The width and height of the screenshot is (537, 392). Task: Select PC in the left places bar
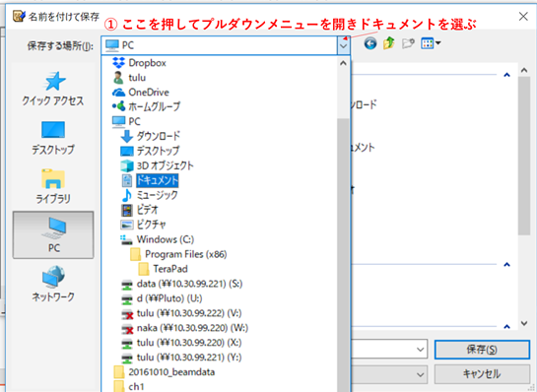53,234
